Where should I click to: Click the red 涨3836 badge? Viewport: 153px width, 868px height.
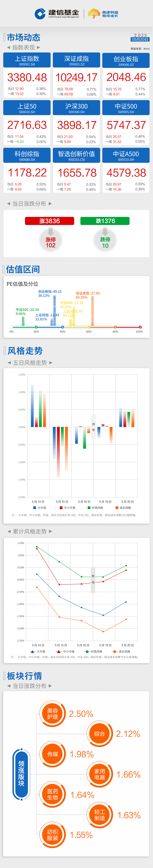click(49, 221)
